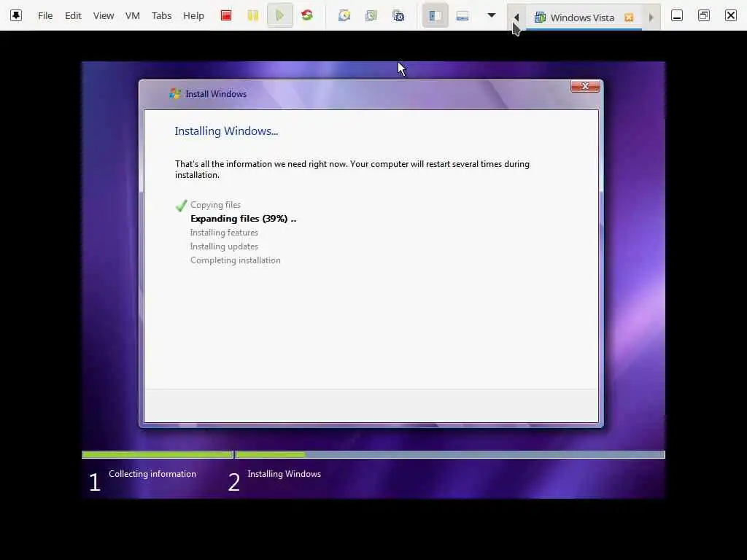Click the 'Expanding files (39%)' step

[243, 219]
